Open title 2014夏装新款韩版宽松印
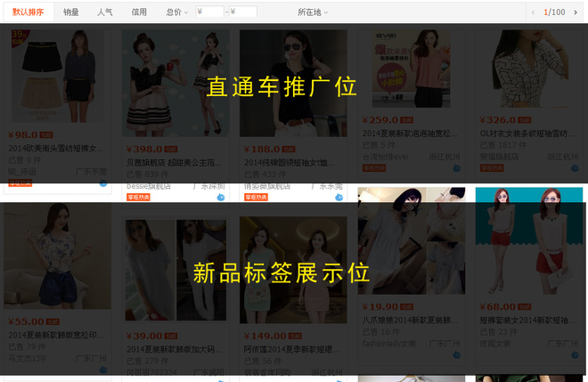The image size is (588, 382). (56, 335)
